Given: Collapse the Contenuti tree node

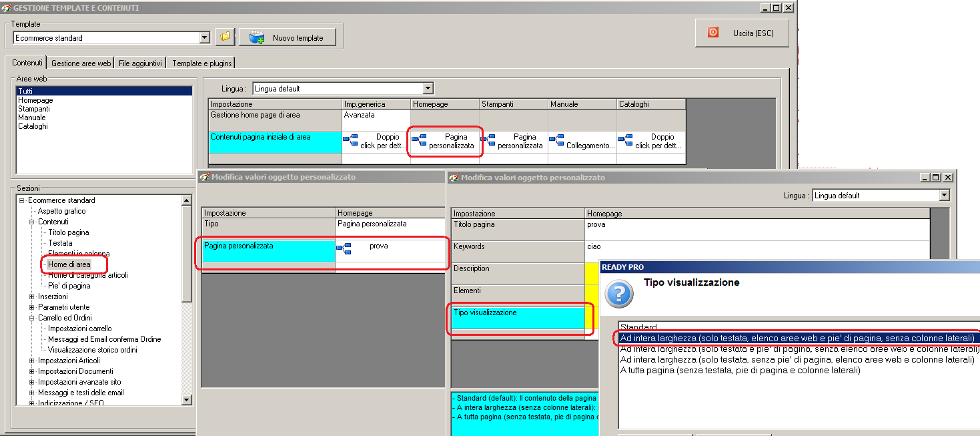Looking at the screenshot, I should coord(31,222).
